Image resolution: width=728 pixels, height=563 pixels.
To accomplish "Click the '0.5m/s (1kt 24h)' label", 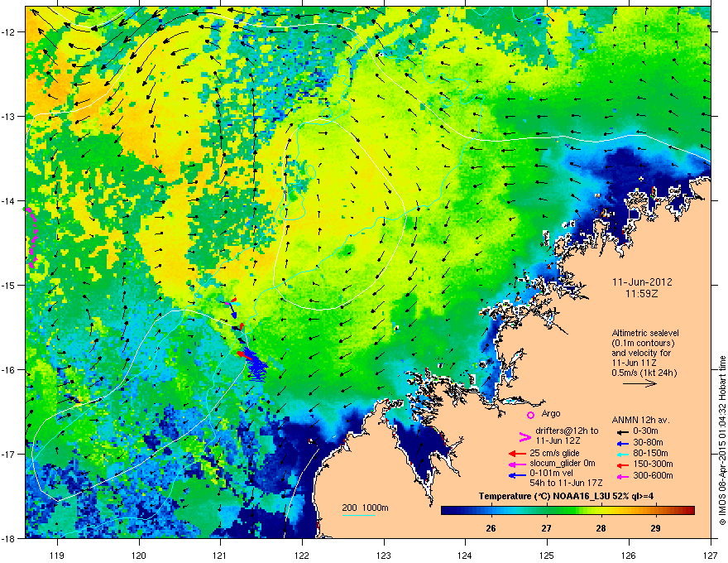I will pyautogui.click(x=644, y=373).
